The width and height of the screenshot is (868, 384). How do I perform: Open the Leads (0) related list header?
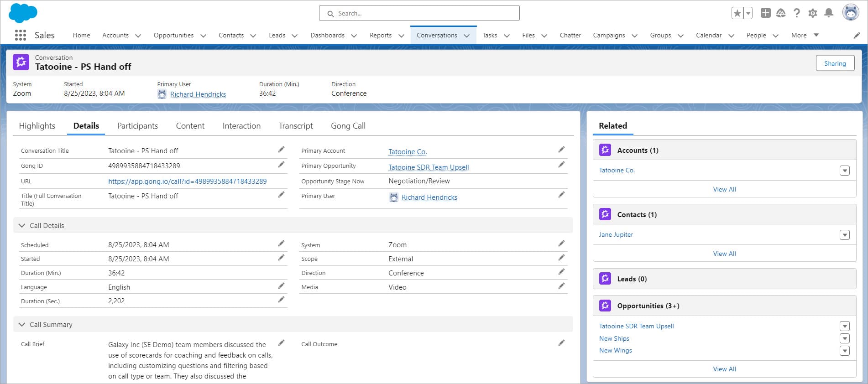click(x=632, y=279)
